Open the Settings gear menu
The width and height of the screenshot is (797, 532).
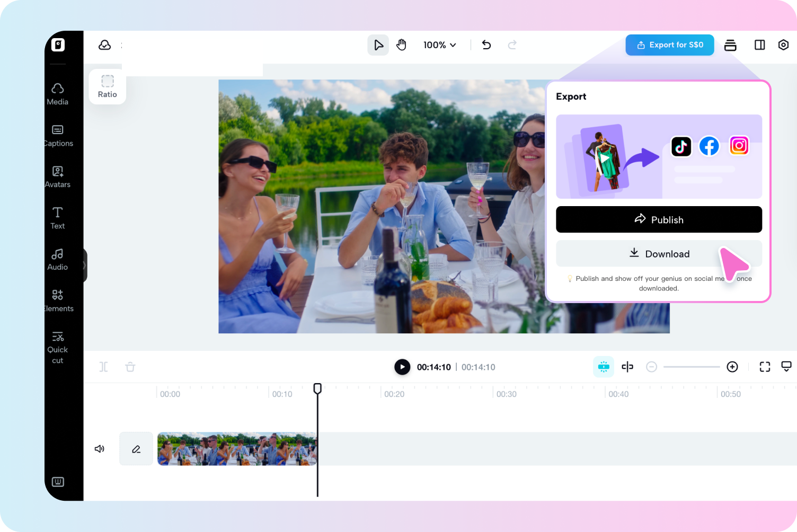tap(783, 45)
